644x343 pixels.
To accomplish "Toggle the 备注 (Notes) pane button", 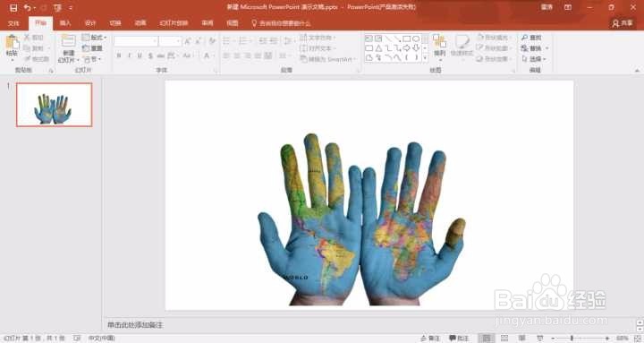I will point(430,338).
